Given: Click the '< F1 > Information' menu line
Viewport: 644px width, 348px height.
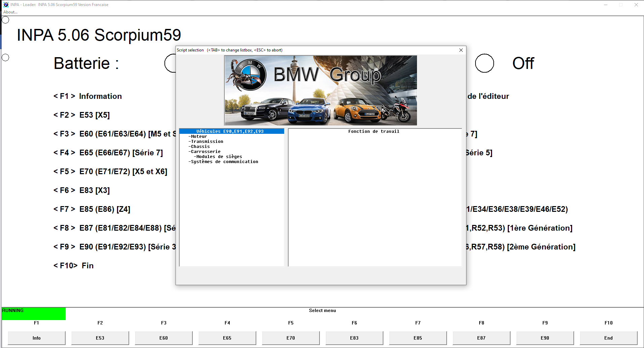Looking at the screenshot, I should point(88,96).
